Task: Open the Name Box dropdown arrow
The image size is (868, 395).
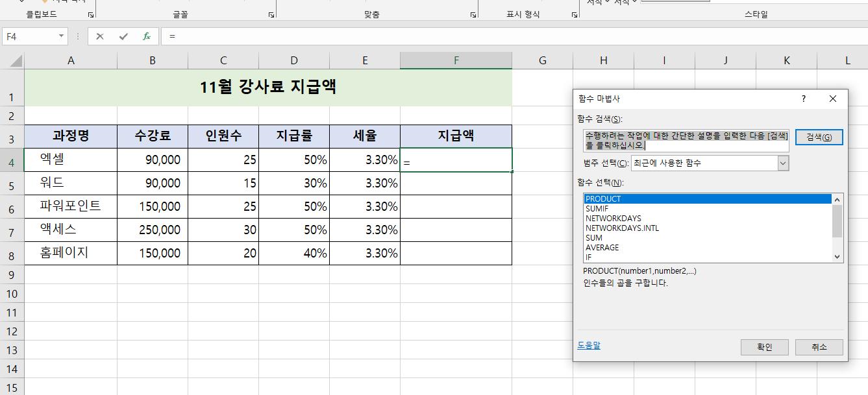Action: [x=62, y=36]
